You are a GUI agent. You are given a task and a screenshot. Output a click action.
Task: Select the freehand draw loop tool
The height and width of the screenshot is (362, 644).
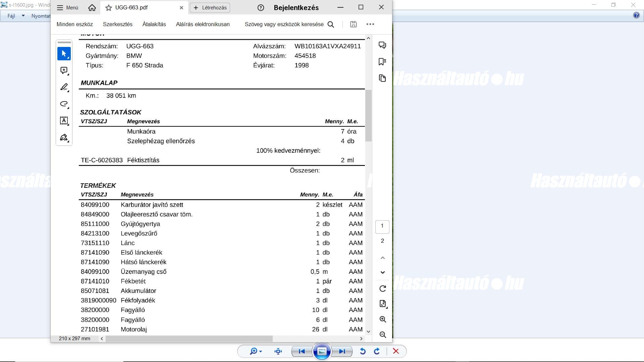coord(64,104)
